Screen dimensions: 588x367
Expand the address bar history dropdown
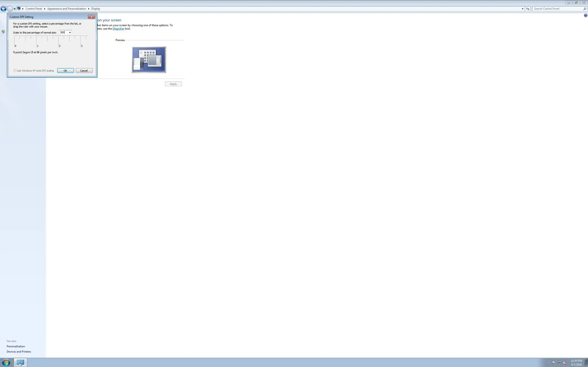tap(522, 9)
